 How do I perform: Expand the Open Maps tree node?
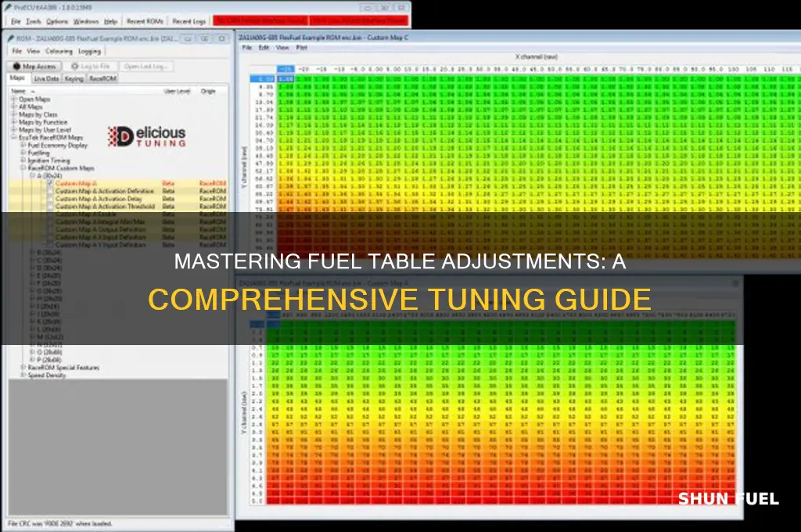pyautogui.click(x=14, y=99)
